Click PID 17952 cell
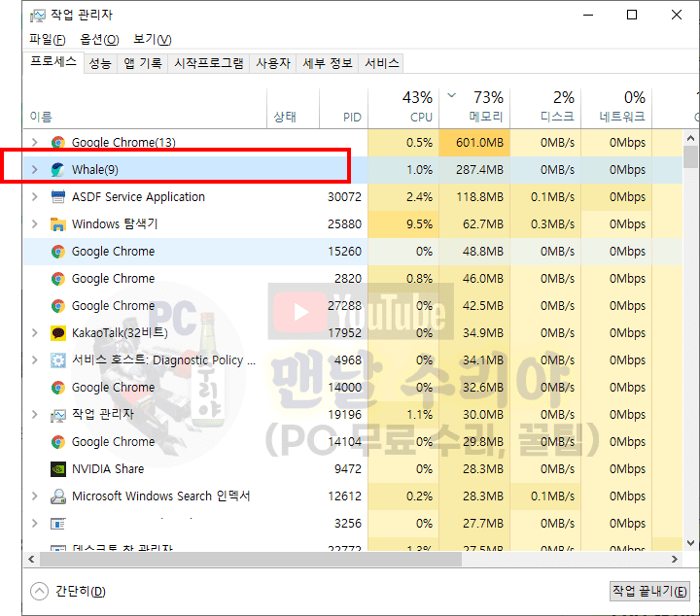This screenshot has height=616, width=700. (x=344, y=332)
